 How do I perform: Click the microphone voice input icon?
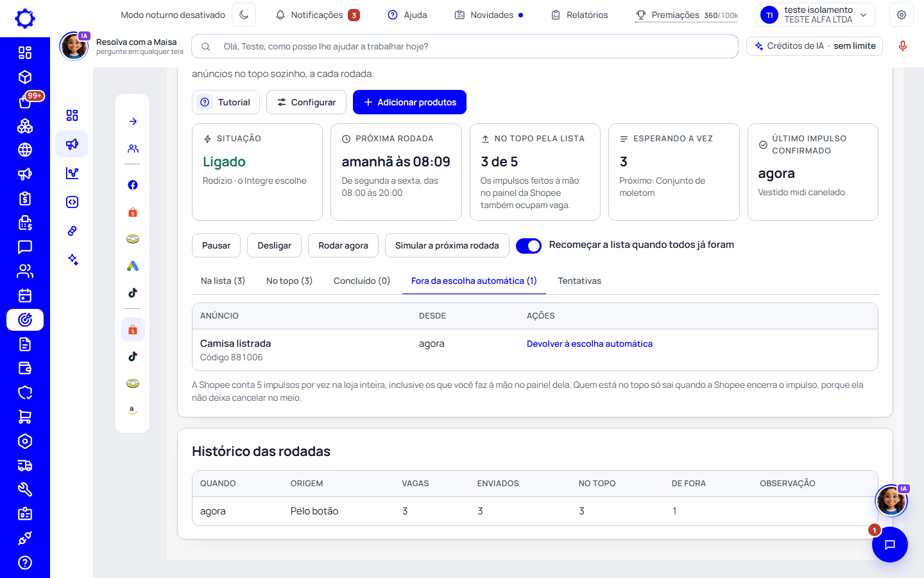tap(903, 46)
